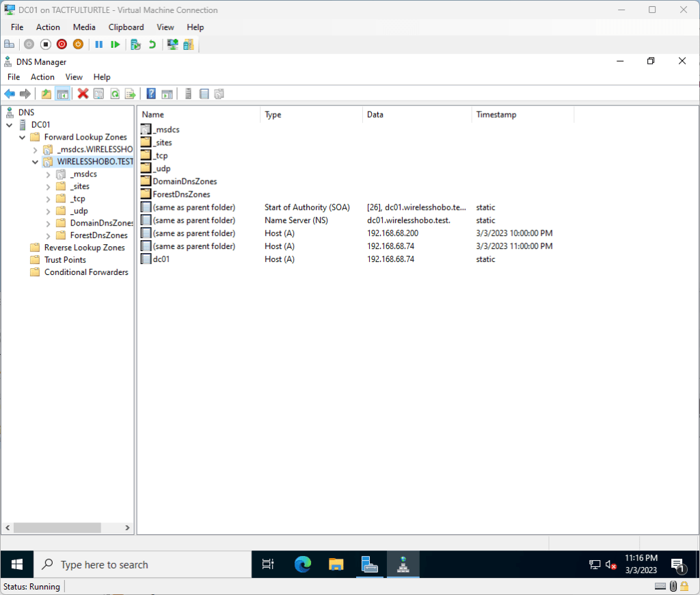Open the DNS Manager Action menu
Viewport: 700px width, 595px height.
(x=42, y=77)
